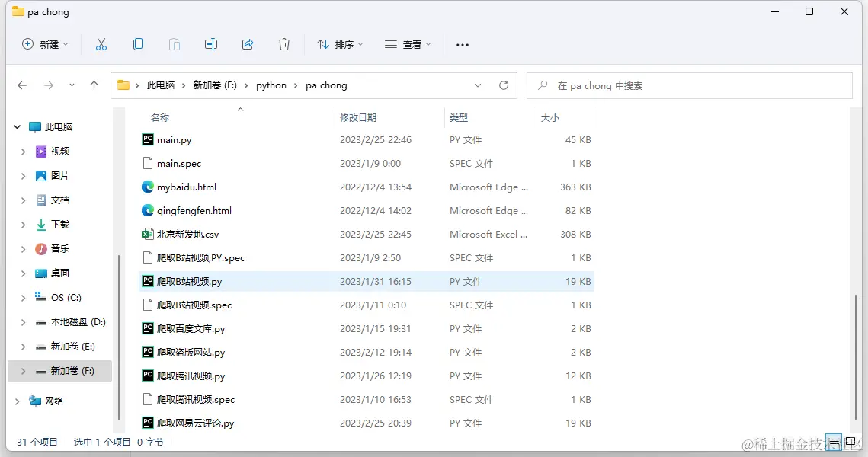This screenshot has width=868, height=457.
Task: Open the three-dot more options menu
Action: point(463,44)
